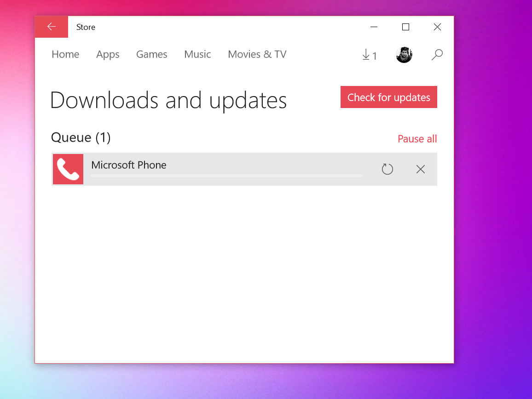Navigate to Movies & TV
The height and width of the screenshot is (399, 532).
[257, 54]
